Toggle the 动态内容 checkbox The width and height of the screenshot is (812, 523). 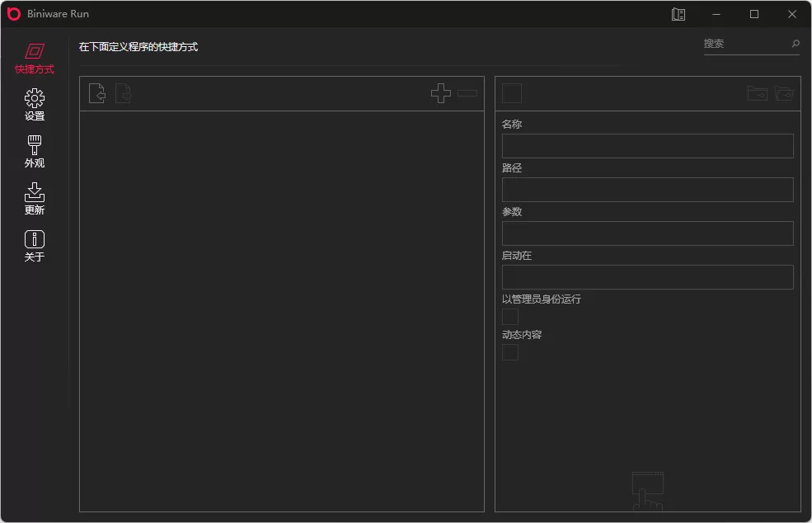pyautogui.click(x=509, y=352)
